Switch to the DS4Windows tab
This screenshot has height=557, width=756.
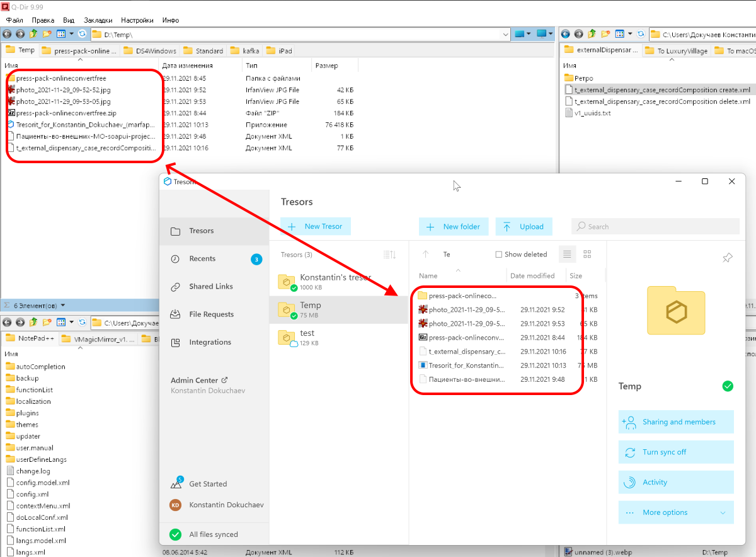coord(151,50)
